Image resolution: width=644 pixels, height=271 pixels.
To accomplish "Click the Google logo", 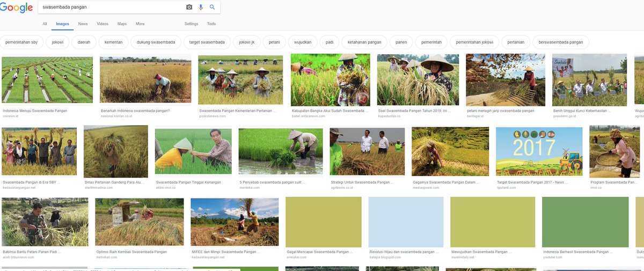I will point(16,8).
